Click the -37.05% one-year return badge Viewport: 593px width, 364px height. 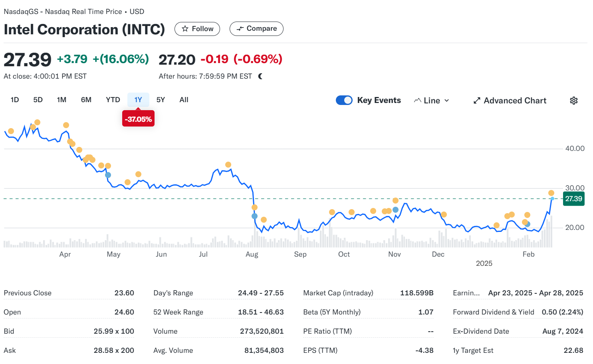coord(138,119)
